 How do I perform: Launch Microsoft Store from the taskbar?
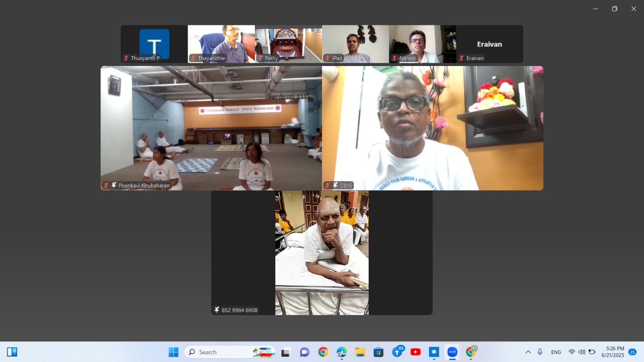(378, 352)
